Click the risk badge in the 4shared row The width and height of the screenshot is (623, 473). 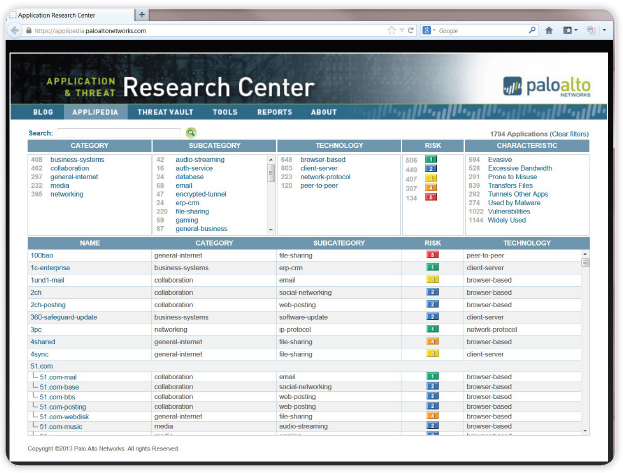click(432, 341)
